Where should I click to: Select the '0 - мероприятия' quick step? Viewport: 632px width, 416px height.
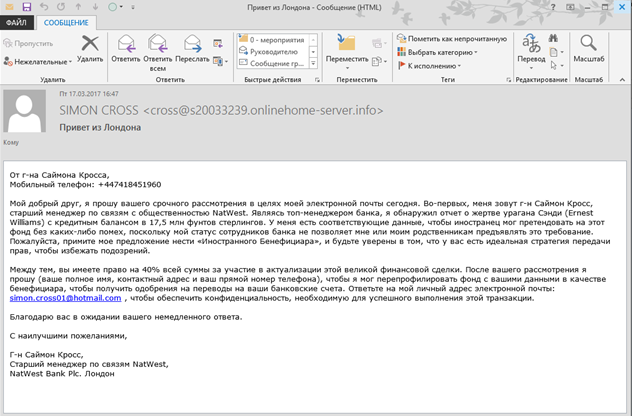(x=272, y=40)
